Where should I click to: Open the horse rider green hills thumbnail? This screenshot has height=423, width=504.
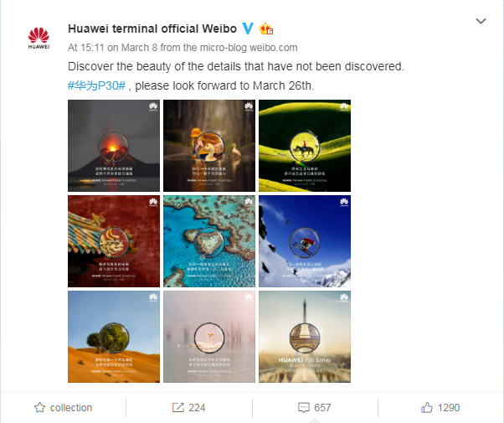[x=305, y=146]
